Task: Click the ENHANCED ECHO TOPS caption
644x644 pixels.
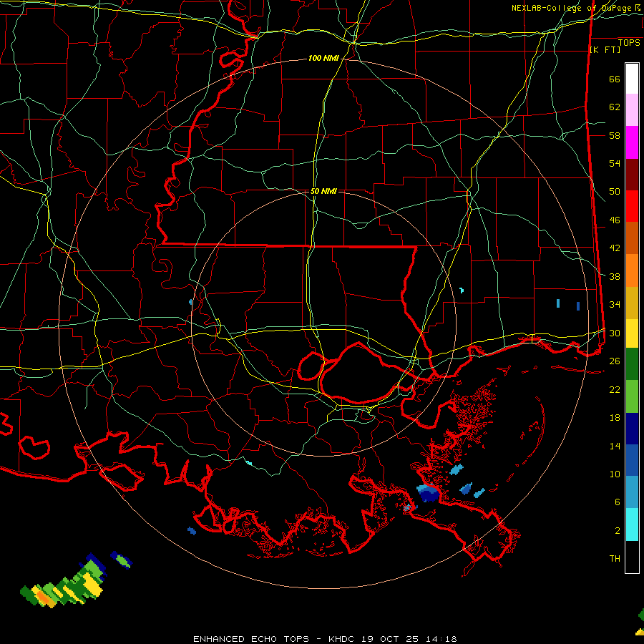Action: coord(251,639)
